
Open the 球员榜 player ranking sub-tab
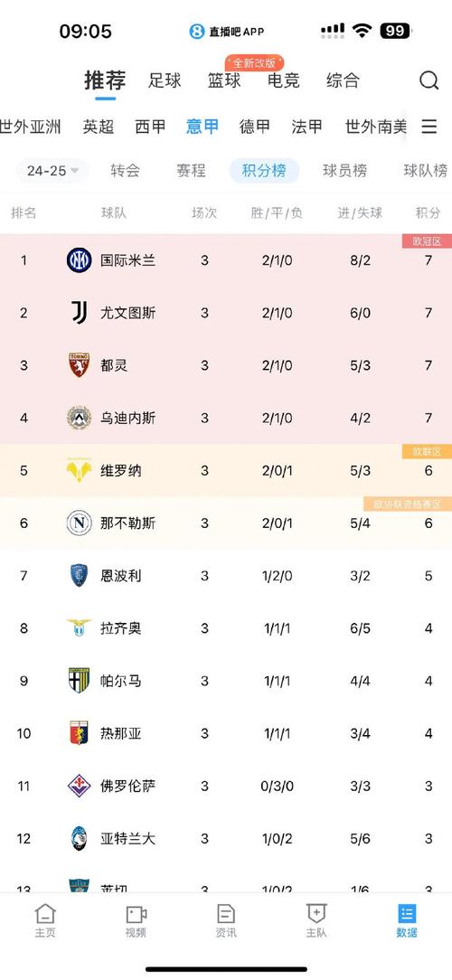pos(345,171)
